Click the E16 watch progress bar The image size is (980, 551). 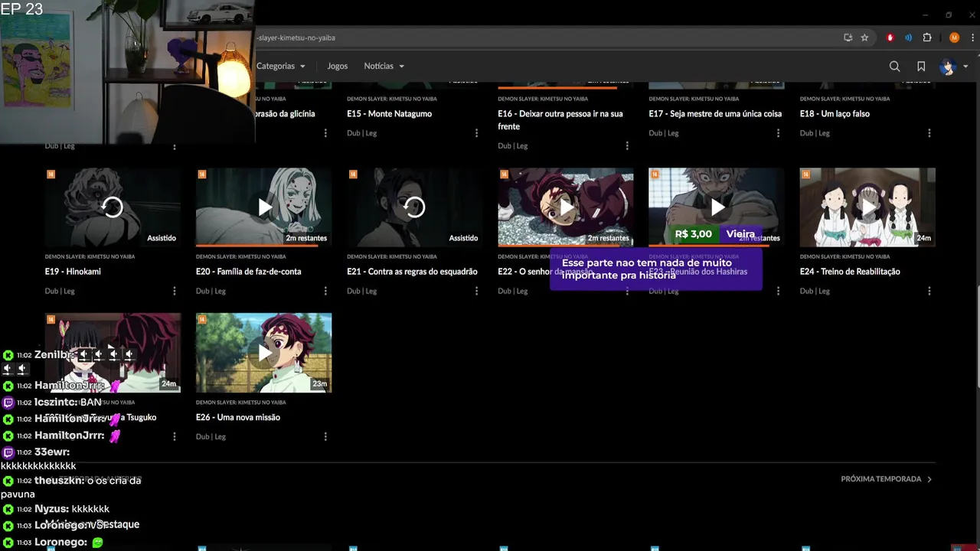(557, 88)
